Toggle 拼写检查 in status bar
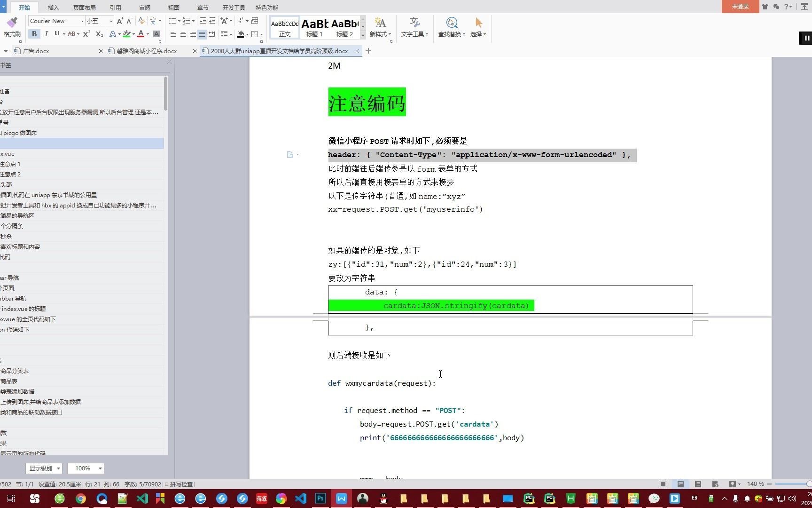The image size is (812, 508). click(x=179, y=484)
